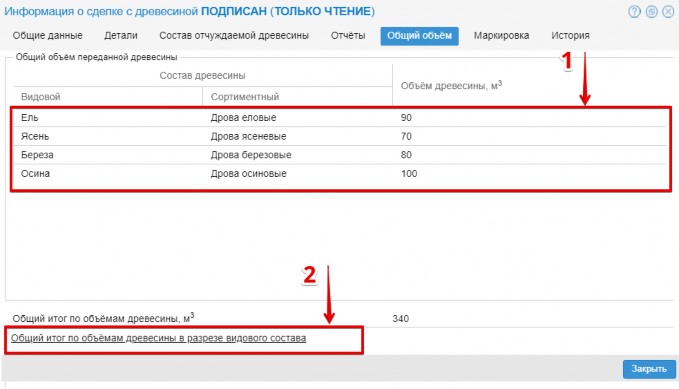Select the Общий объём tab
Viewport: 679px width, 389px height.
(419, 36)
